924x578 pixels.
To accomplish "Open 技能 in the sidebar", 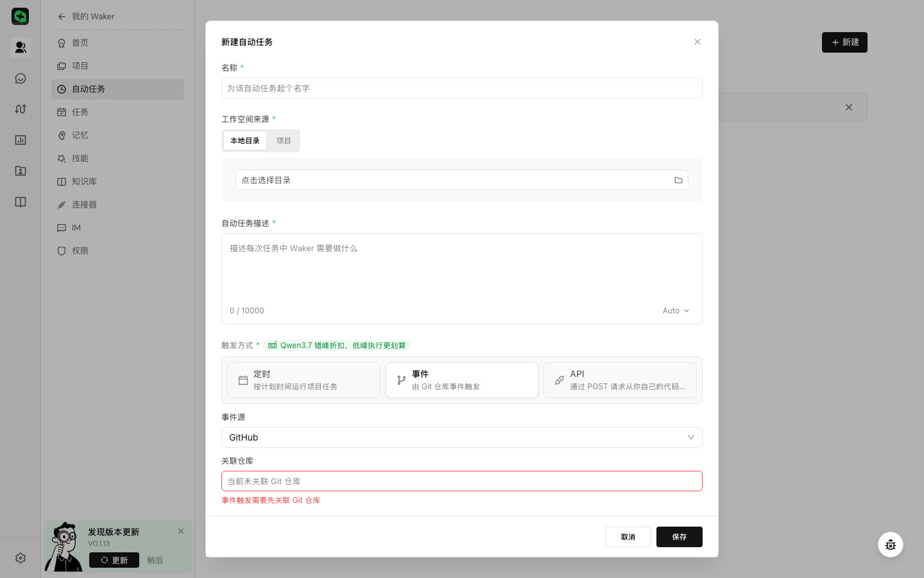I will pos(117,159).
